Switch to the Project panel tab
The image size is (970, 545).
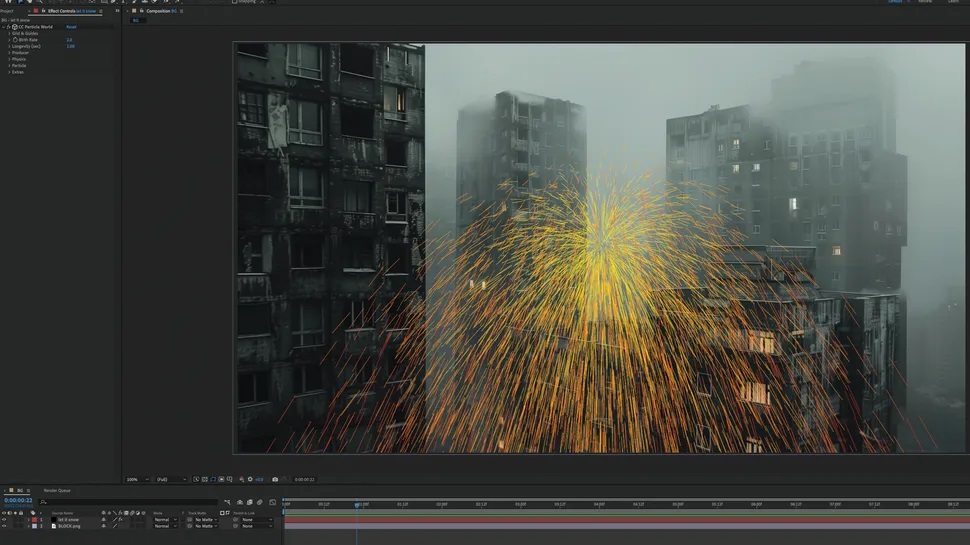[x=7, y=11]
